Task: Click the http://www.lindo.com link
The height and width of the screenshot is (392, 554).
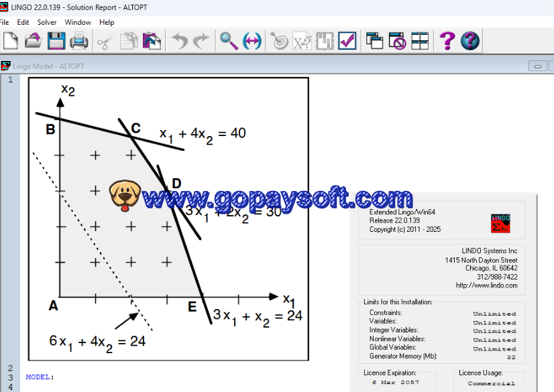Action: tap(486, 285)
